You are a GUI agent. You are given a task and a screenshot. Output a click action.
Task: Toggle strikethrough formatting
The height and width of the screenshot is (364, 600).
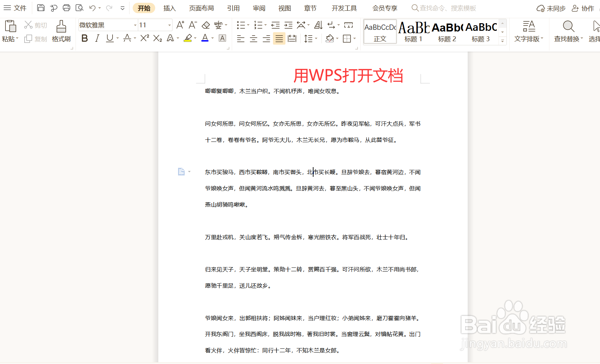click(x=127, y=38)
